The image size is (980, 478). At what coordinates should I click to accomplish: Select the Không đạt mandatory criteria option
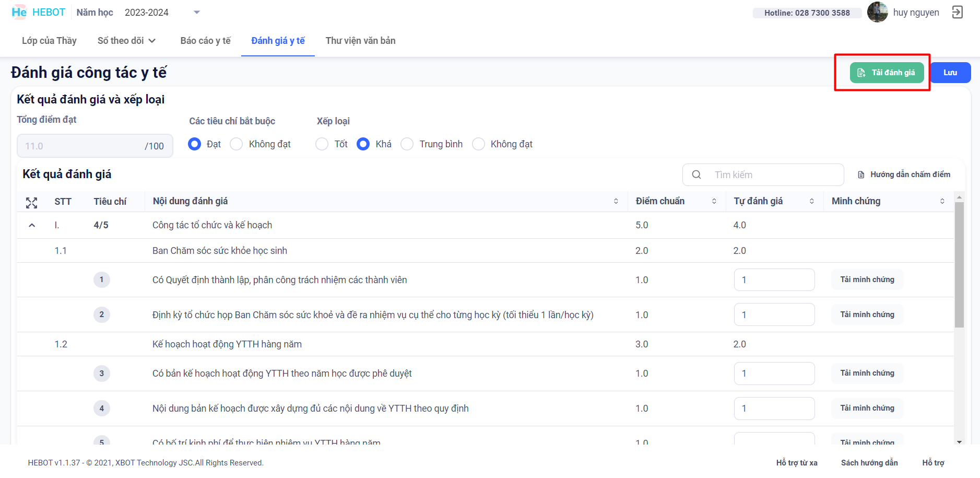pos(237,144)
